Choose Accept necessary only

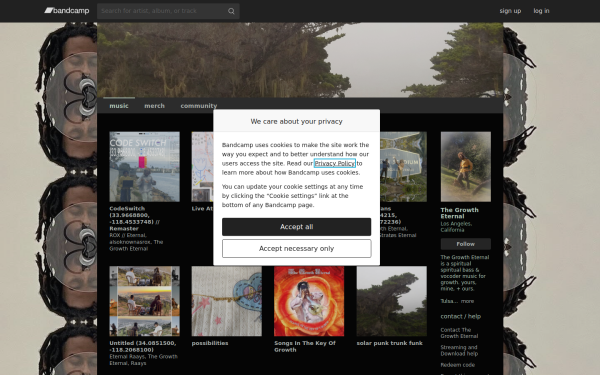297,248
